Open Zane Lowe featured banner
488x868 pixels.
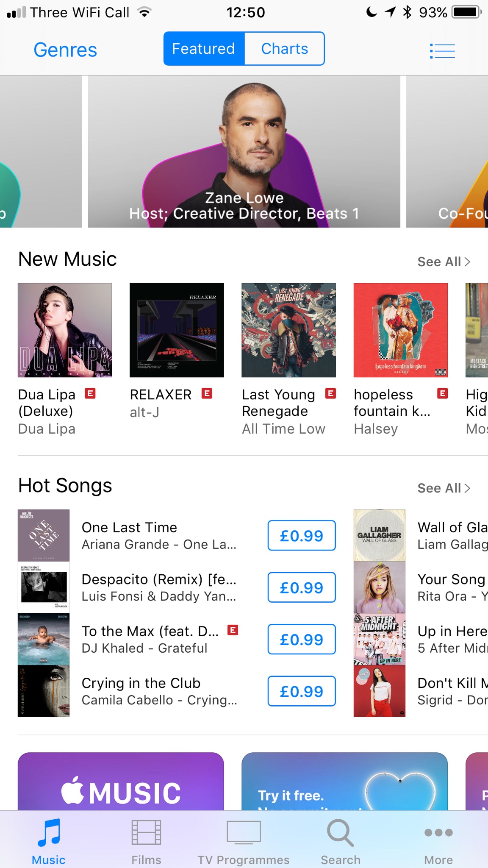tap(244, 152)
